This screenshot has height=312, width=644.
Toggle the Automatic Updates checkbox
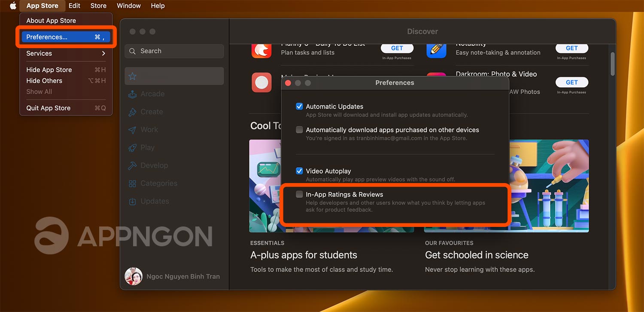pyautogui.click(x=299, y=107)
